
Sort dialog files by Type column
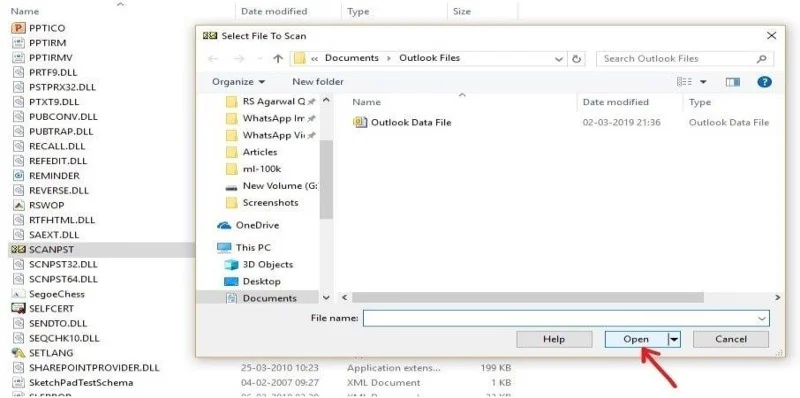click(x=700, y=102)
